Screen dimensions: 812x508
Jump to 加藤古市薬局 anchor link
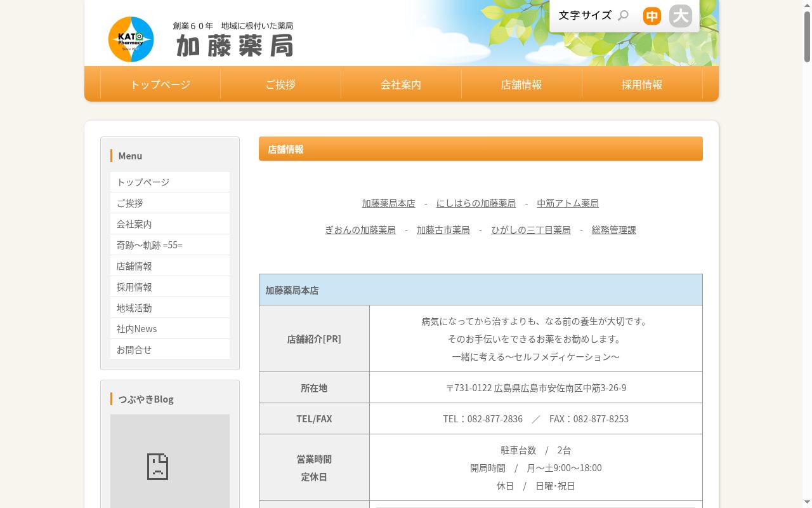point(443,230)
